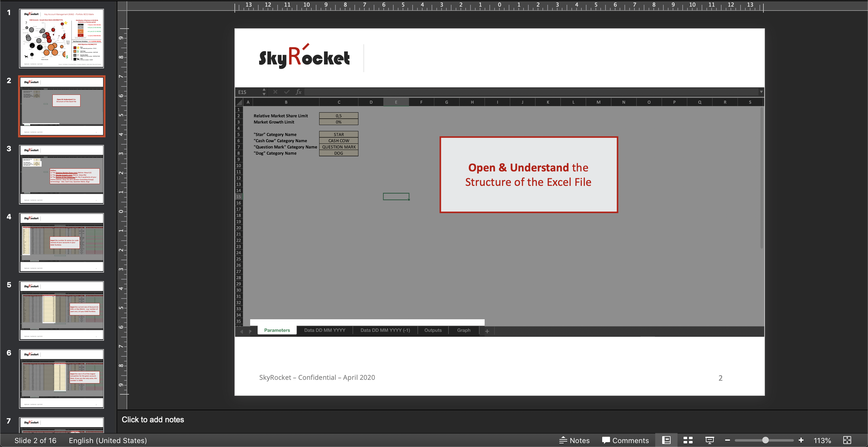Click the 'Parameters' sheet tab in image

pos(277,330)
